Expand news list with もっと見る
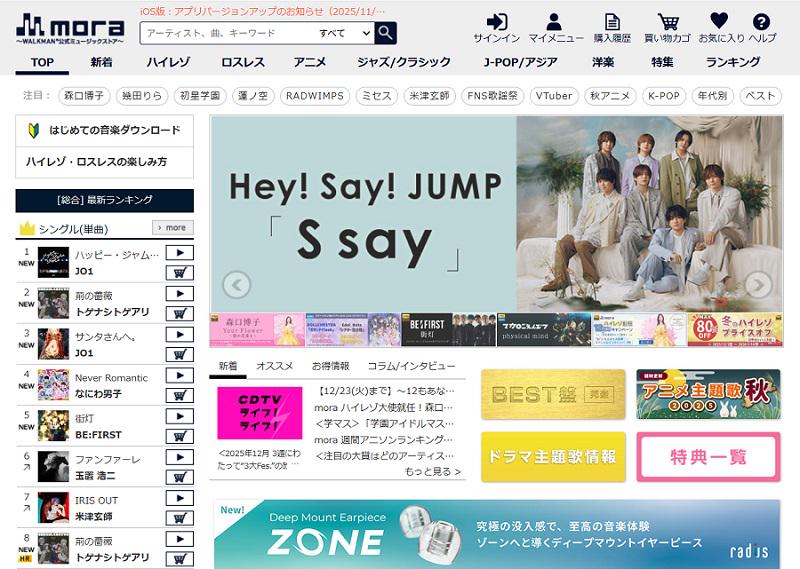Viewport: 800px width, 569px height. pos(433,472)
